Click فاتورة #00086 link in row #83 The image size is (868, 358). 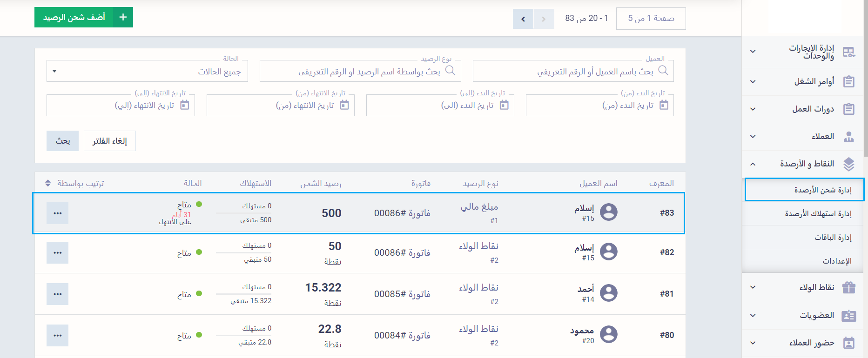[402, 213]
